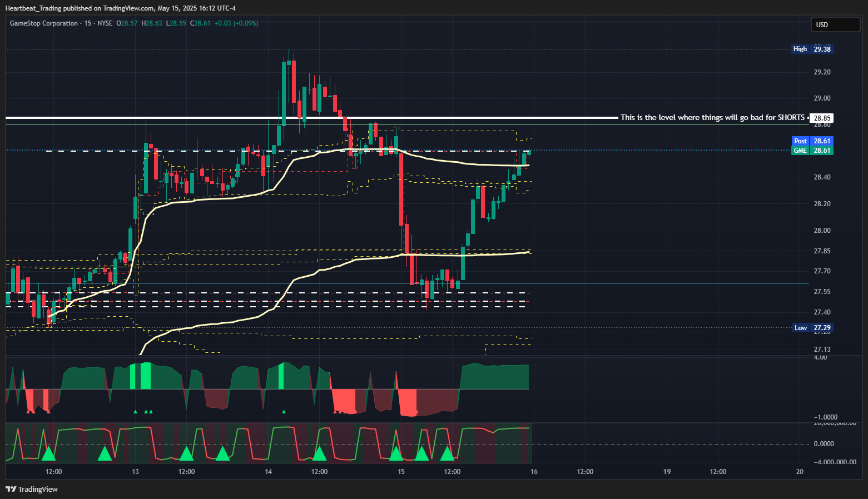This screenshot has height=499, width=868.
Task: Click date label 14 on time axis
Action: (269, 472)
